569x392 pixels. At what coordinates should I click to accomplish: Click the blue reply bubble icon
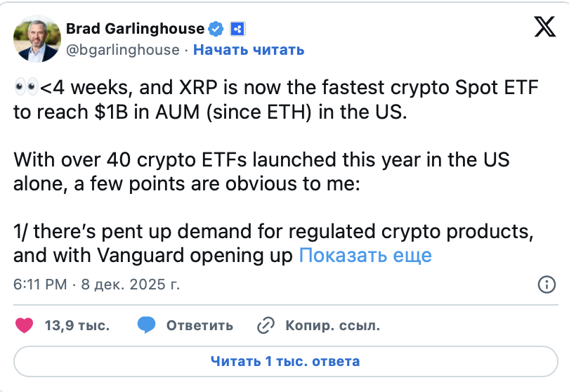pyautogui.click(x=147, y=325)
